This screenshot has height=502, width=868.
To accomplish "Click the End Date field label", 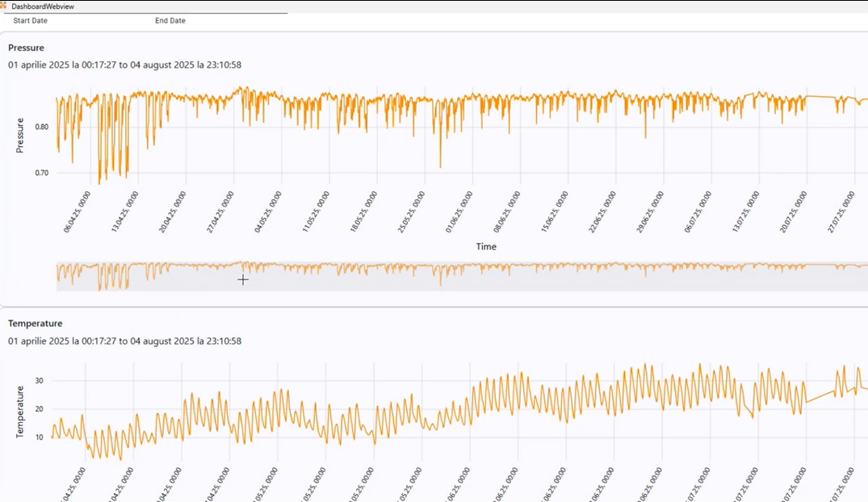I will [x=170, y=20].
